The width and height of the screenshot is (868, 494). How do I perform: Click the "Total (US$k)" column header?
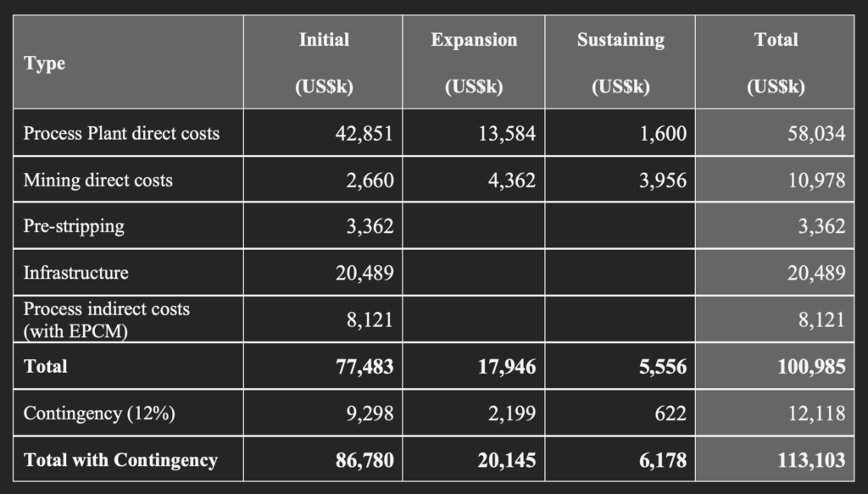click(x=776, y=63)
